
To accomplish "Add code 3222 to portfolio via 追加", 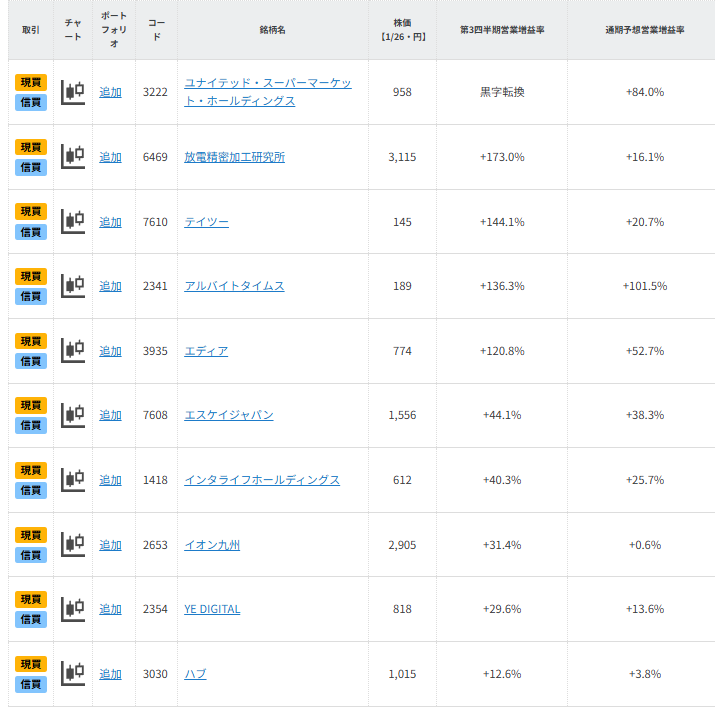I will 110,92.
